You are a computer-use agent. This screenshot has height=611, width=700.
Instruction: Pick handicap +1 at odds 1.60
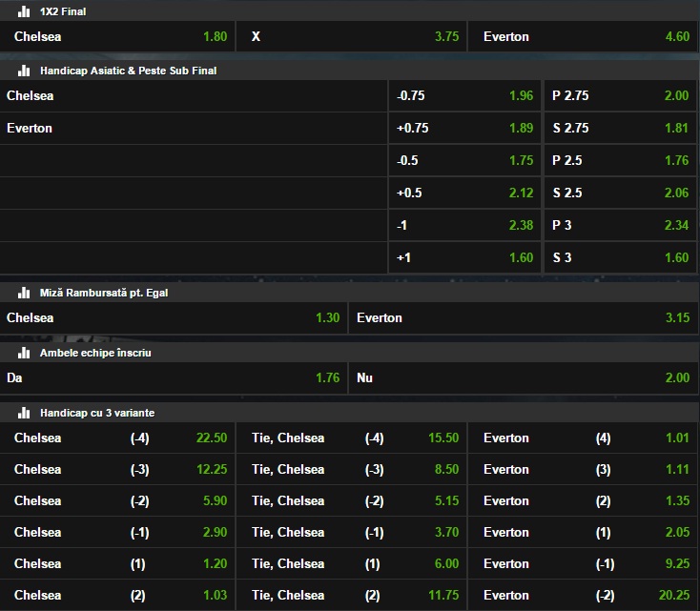pos(464,257)
